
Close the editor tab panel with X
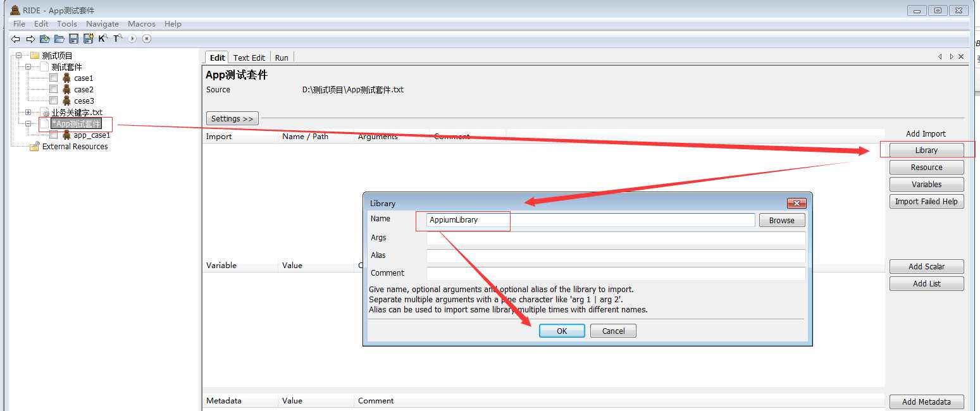[x=961, y=57]
